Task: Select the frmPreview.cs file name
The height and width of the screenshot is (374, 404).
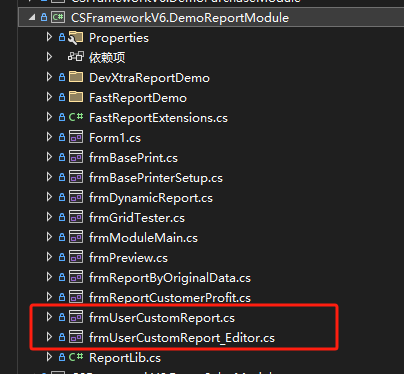Action: (x=128, y=258)
